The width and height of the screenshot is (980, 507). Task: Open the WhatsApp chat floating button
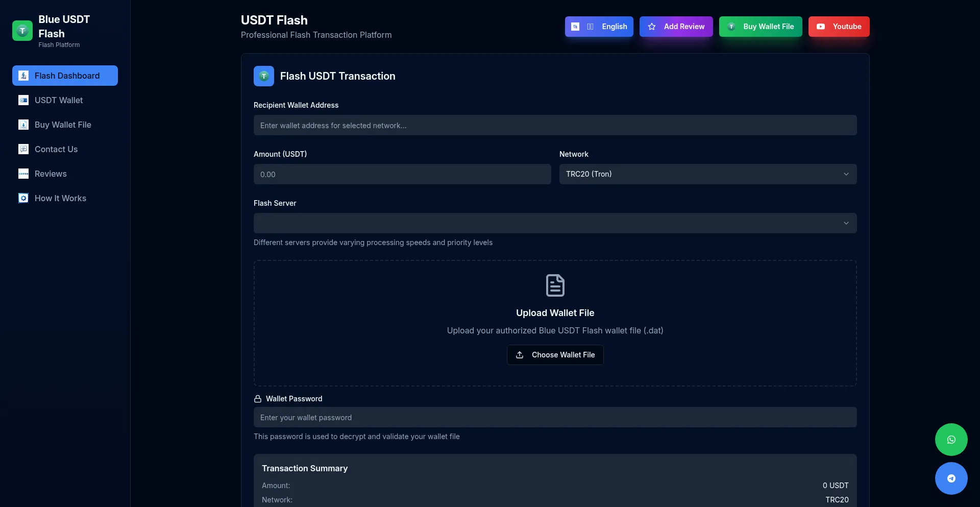(x=951, y=440)
